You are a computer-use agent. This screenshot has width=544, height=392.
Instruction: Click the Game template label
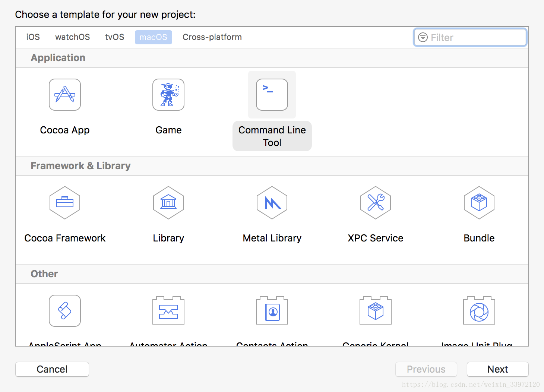pyautogui.click(x=168, y=130)
